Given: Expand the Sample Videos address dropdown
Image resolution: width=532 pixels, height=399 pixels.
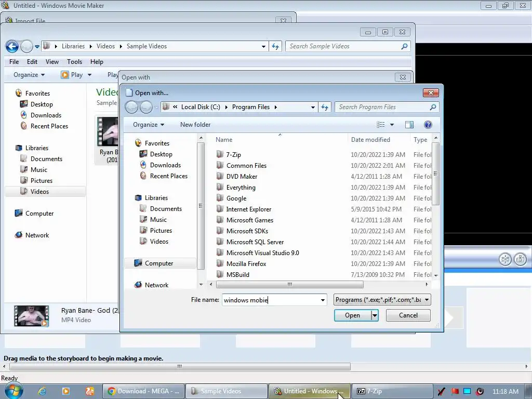Looking at the screenshot, I should [x=263, y=46].
